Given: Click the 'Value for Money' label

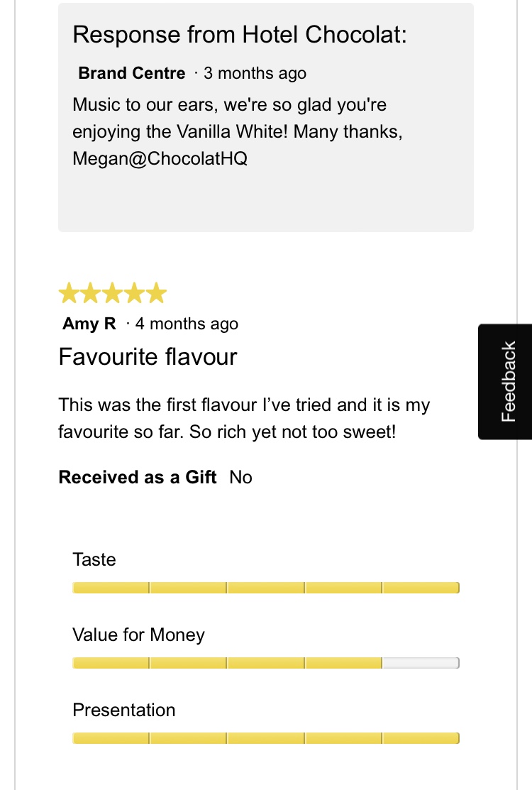Looking at the screenshot, I should [x=138, y=635].
